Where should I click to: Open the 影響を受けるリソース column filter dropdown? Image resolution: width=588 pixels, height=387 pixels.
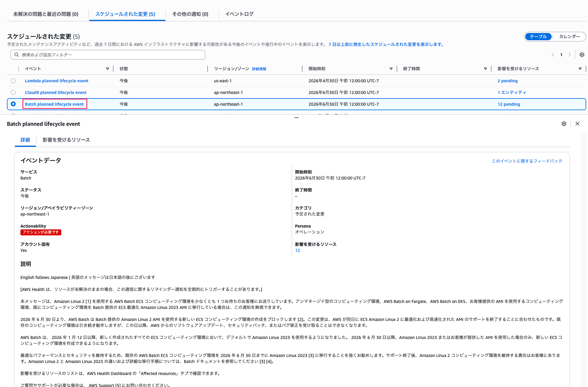580,68
